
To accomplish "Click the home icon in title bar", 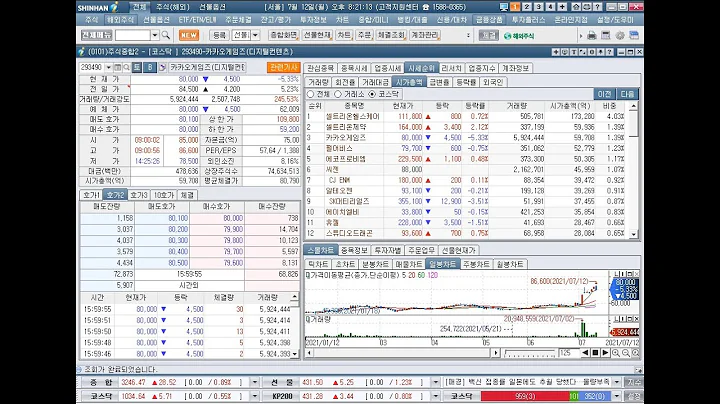I will (x=576, y=7).
